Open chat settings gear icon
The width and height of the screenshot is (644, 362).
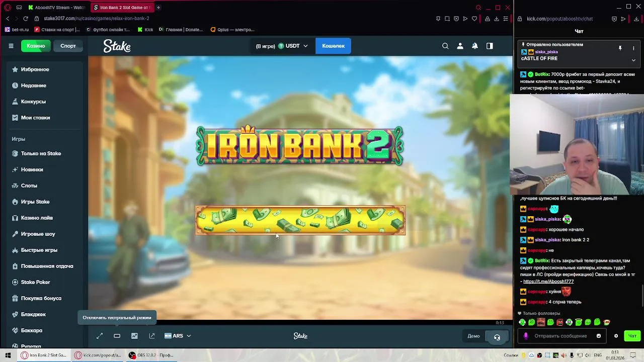click(x=616, y=336)
